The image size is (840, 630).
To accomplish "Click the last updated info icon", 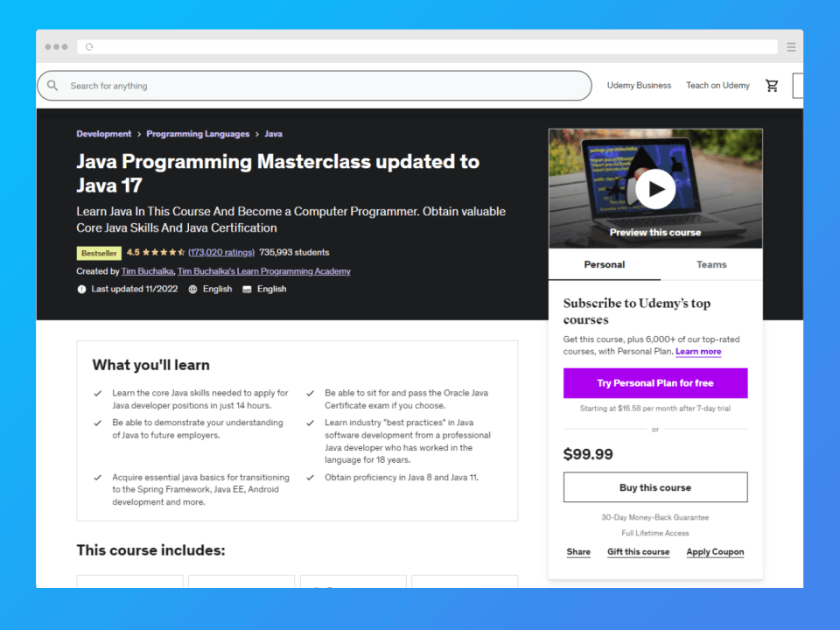I will 81,290.
